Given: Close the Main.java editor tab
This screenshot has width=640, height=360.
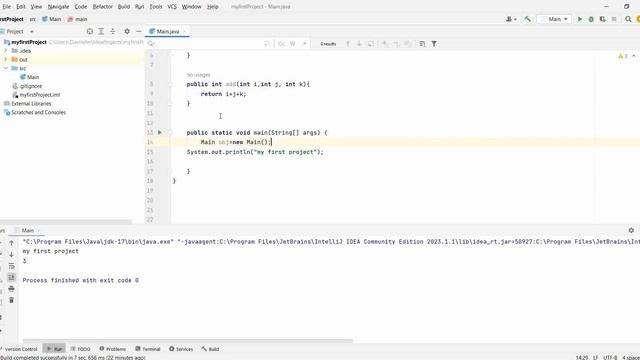Looking at the screenshot, I should pyautogui.click(x=184, y=31).
